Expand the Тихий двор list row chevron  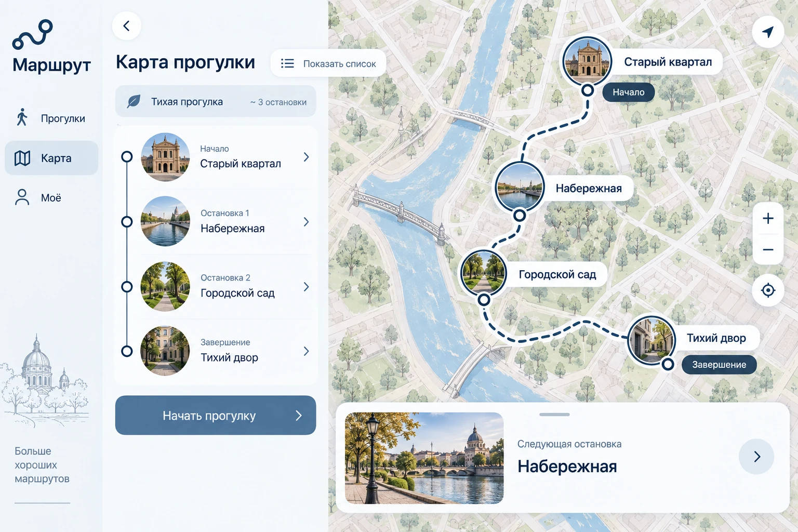pos(306,351)
